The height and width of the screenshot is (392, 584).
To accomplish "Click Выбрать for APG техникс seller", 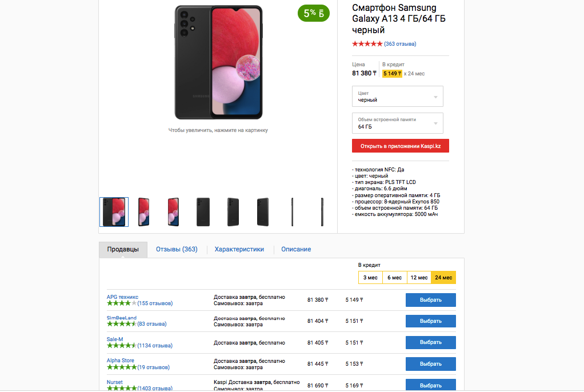I will pyautogui.click(x=431, y=300).
